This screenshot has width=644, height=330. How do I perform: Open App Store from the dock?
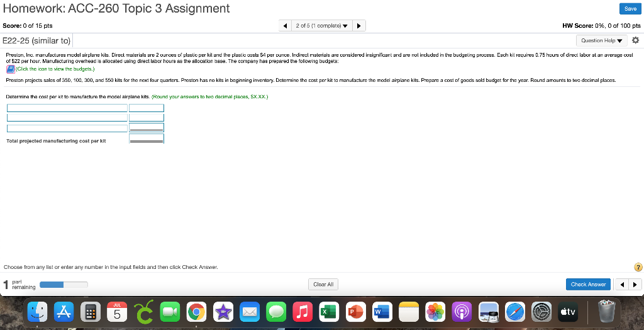click(64, 312)
